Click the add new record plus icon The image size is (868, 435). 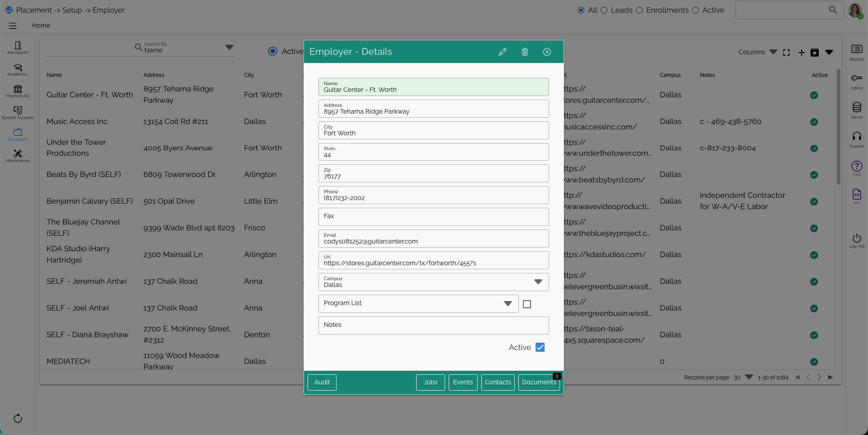(x=801, y=53)
